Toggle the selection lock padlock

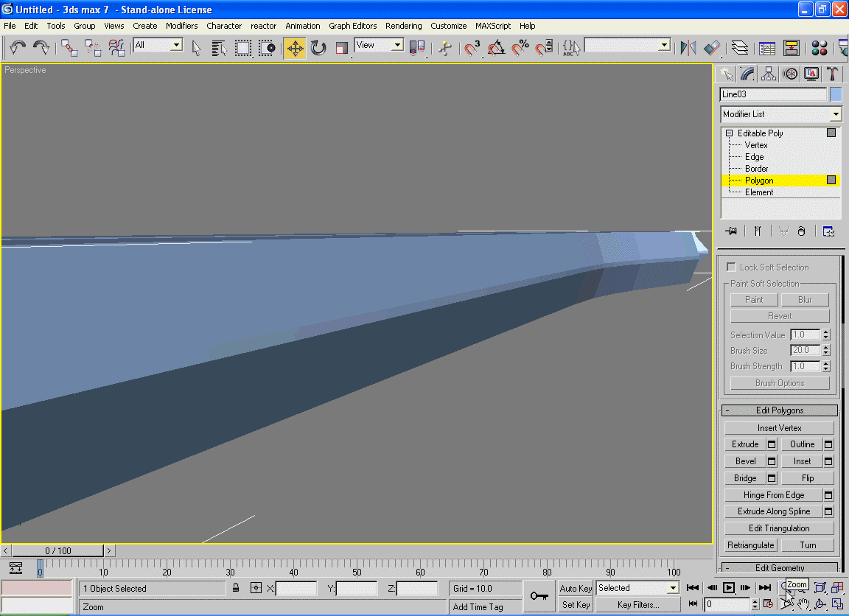click(x=236, y=588)
